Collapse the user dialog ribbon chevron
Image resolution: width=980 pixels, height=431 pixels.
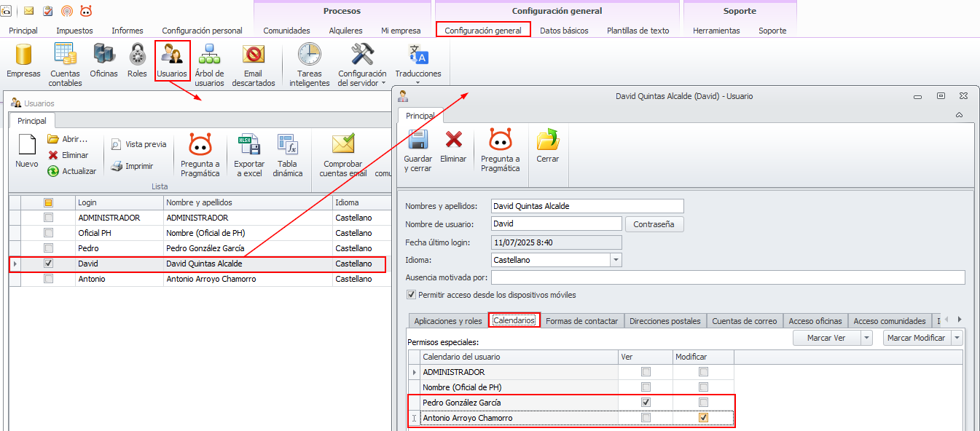(959, 115)
